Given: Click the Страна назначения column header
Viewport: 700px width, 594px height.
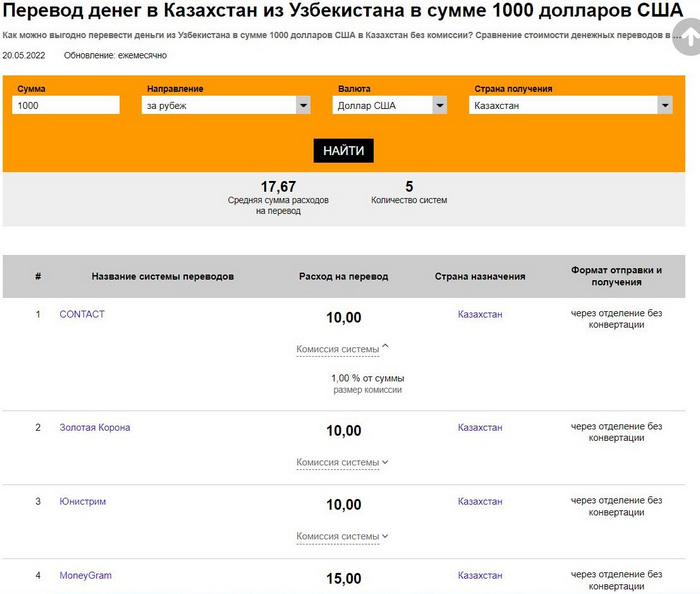Looking at the screenshot, I should tap(480, 276).
